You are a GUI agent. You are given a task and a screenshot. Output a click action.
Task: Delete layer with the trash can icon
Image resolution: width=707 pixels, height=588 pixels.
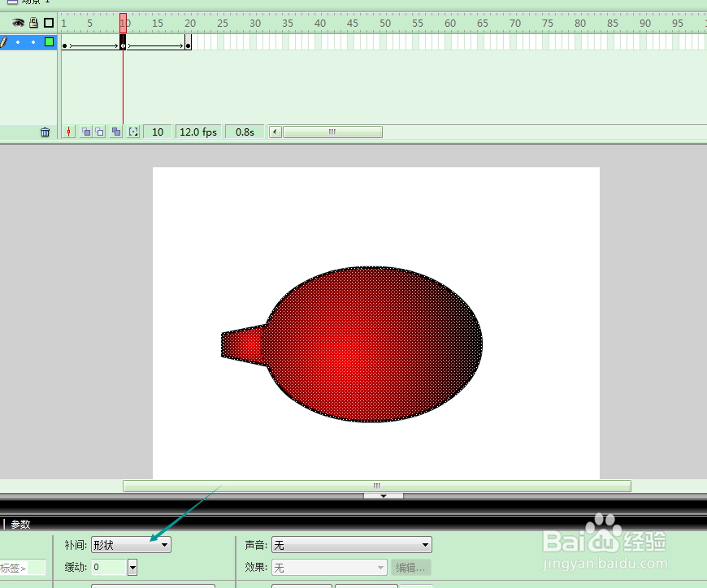point(45,132)
